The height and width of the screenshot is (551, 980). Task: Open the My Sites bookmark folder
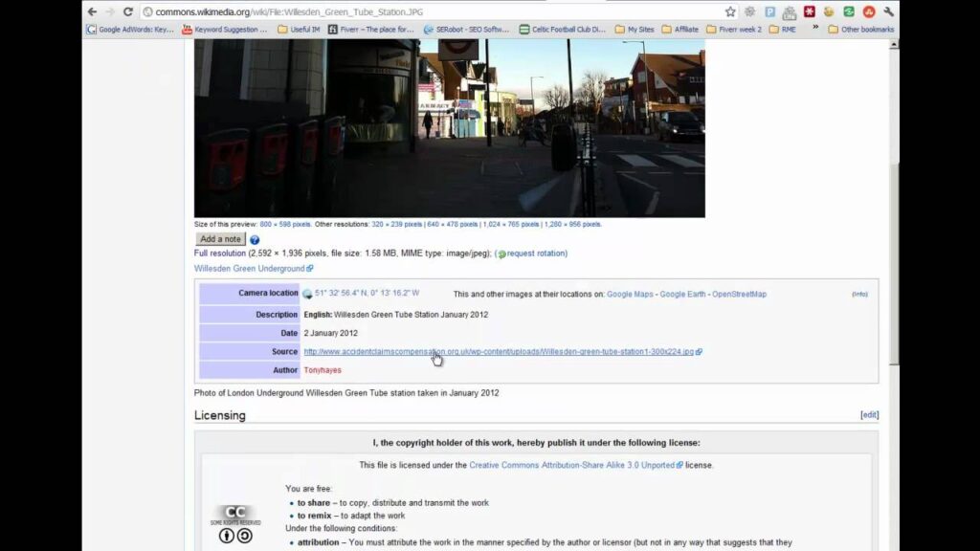click(635, 30)
